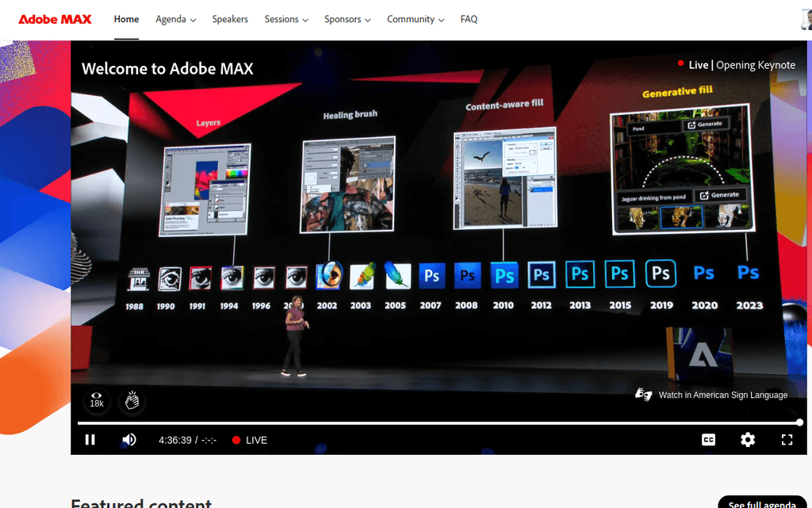Viewport: 812px width, 508px height.
Task: Open the Speakers page
Action: click(x=230, y=19)
